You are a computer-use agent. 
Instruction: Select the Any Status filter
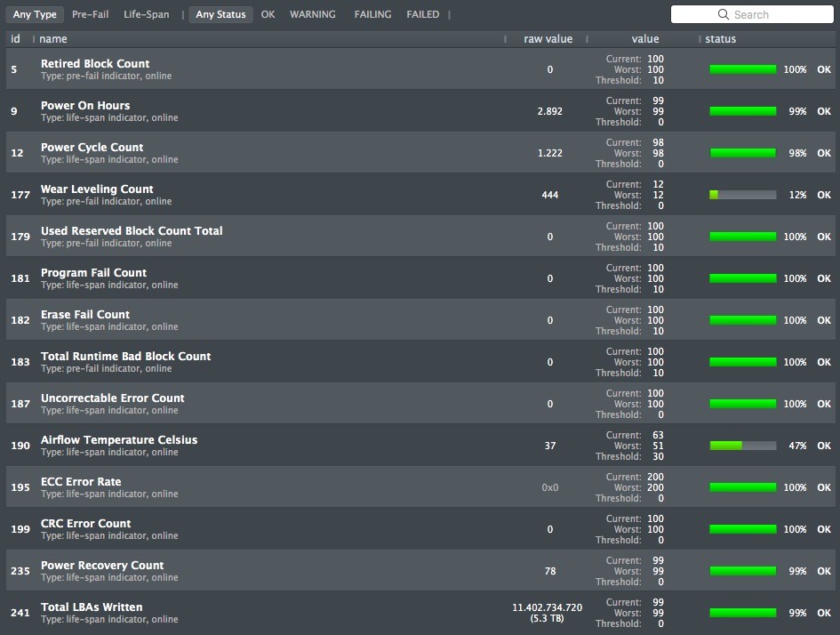click(220, 14)
